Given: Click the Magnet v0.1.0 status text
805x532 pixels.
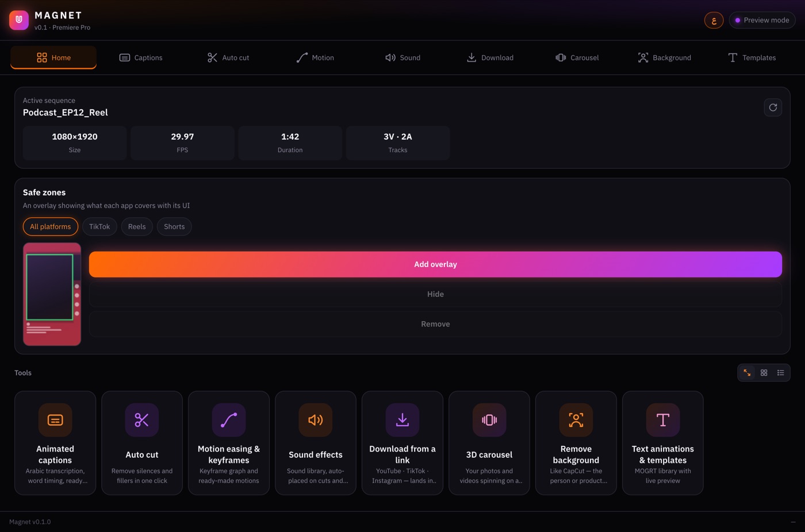Looking at the screenshot, I should coord(30,522).
